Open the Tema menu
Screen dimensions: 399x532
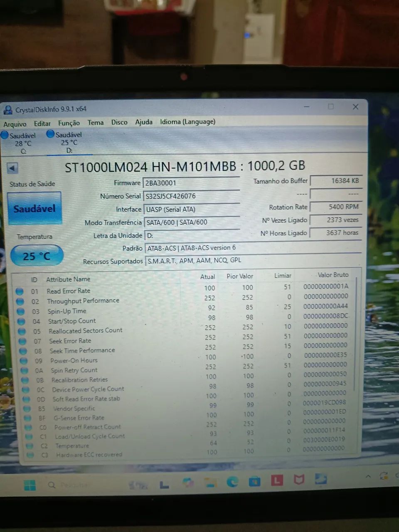96,123
